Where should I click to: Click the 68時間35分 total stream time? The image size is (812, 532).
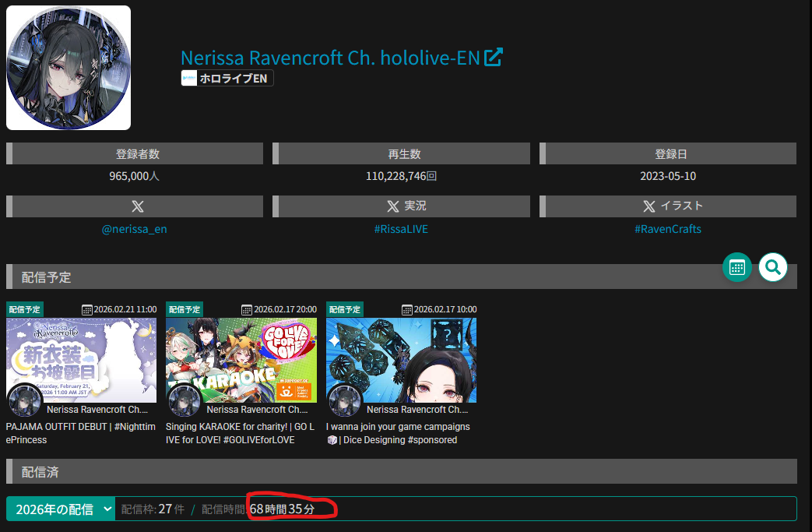tap(282, 509)
